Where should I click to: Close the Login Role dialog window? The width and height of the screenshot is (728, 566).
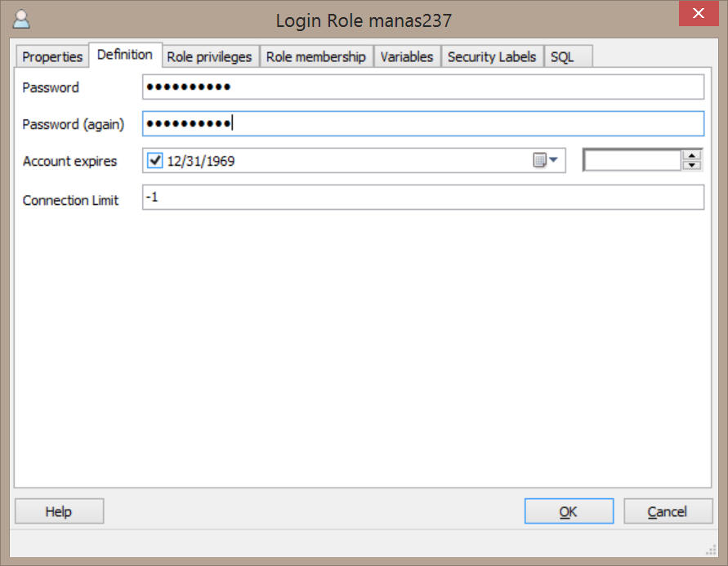coord(699,14)
